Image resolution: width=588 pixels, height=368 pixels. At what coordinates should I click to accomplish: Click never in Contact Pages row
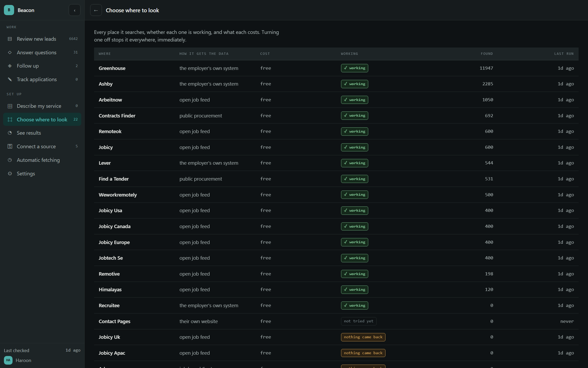coord(567,321)
